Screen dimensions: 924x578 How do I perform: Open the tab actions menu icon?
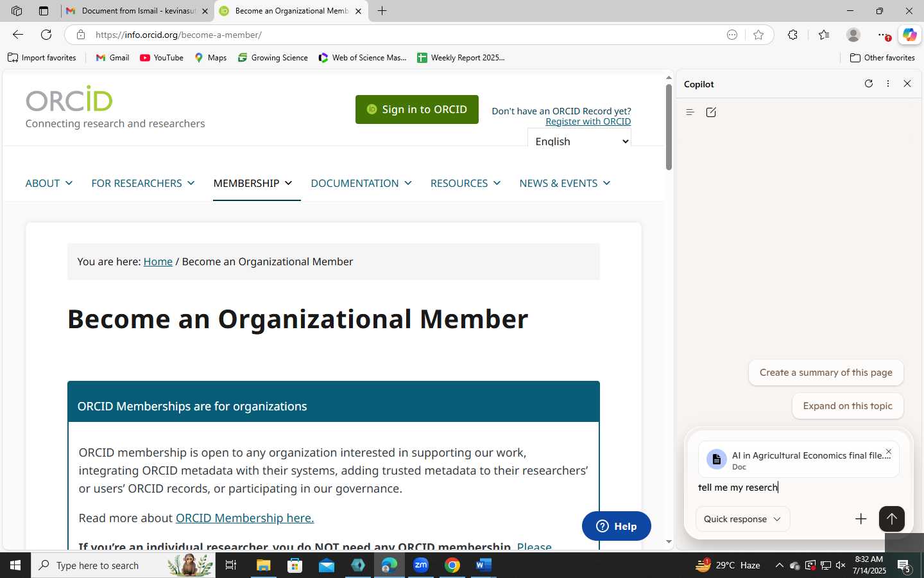tap(43, 11)
